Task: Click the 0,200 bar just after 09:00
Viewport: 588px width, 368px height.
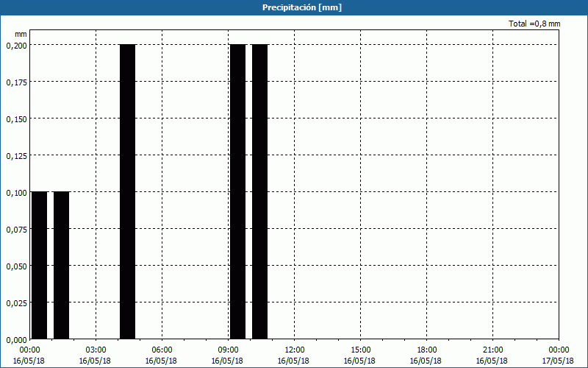Action: [x=237, y=191]
